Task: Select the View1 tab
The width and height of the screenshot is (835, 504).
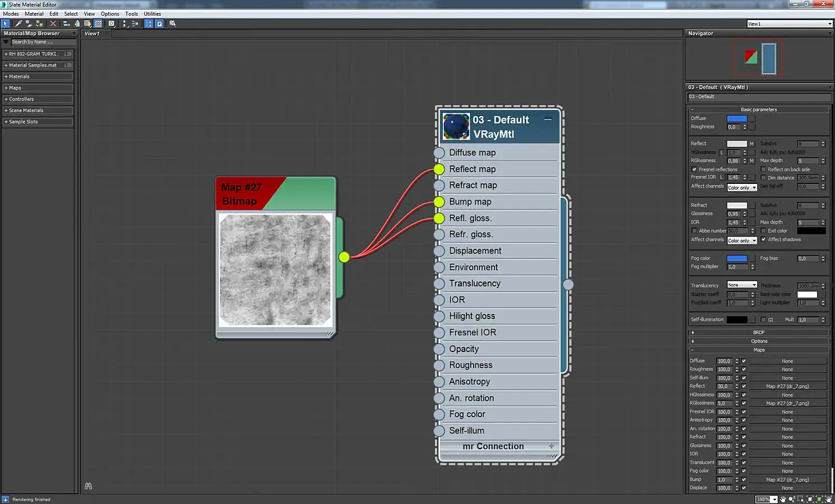Action: (x=92, y=34)
